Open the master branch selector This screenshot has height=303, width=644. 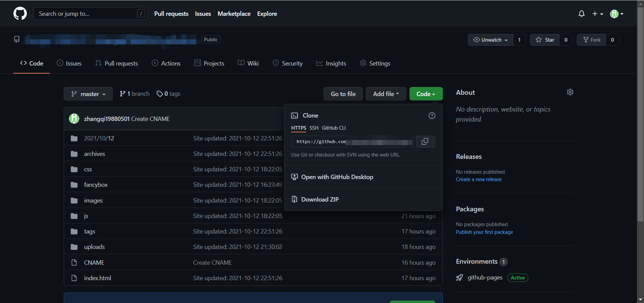tap(88, 94)
